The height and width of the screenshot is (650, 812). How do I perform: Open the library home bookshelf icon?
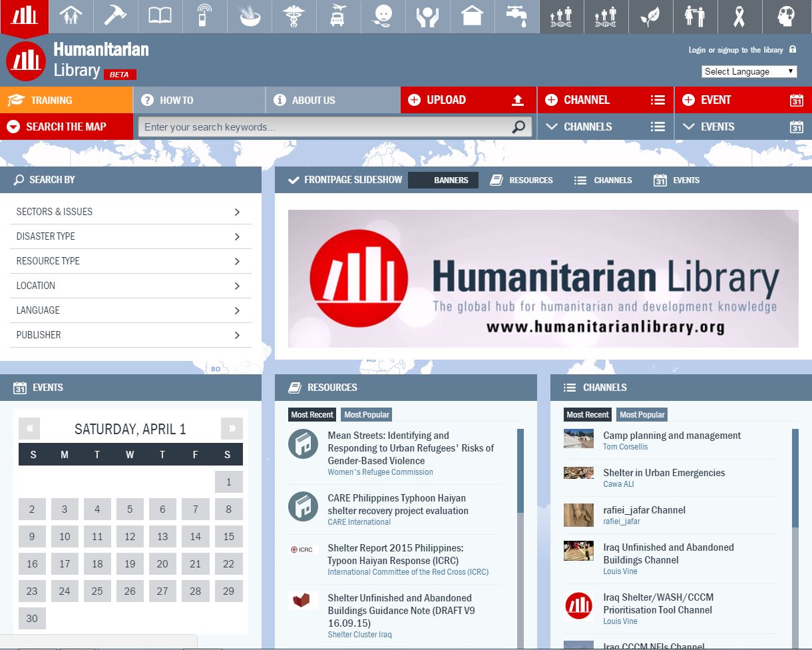pyautogui.click(x=25, y=16)
